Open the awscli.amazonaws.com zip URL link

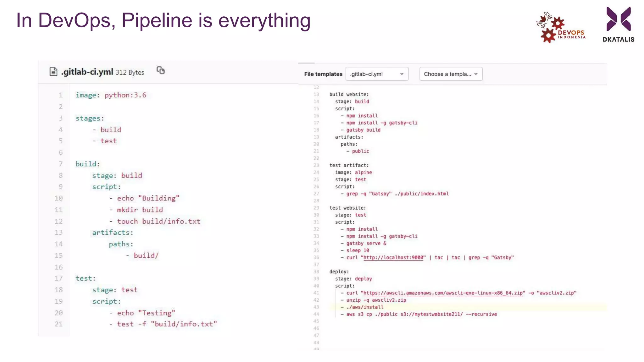(x=443, y=293)
